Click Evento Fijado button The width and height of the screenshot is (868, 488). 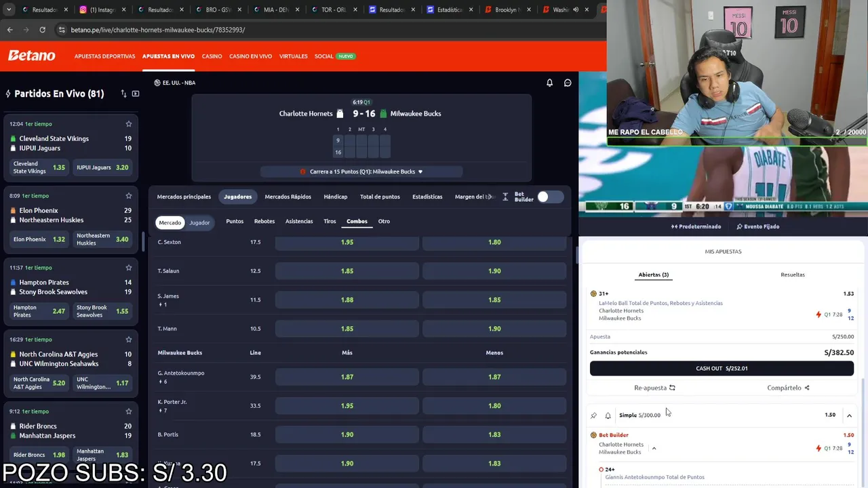pos(757,226)
